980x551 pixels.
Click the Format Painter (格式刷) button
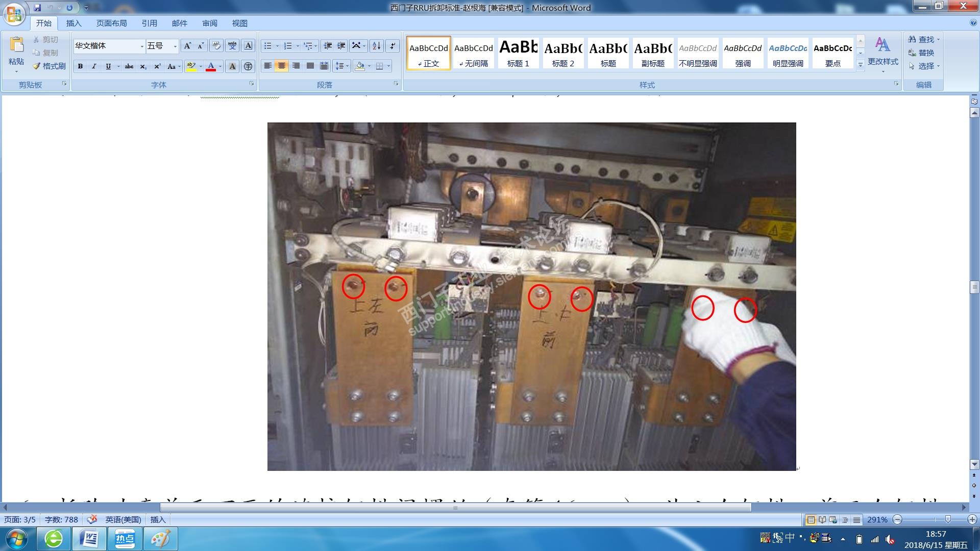tap(49, 66)
